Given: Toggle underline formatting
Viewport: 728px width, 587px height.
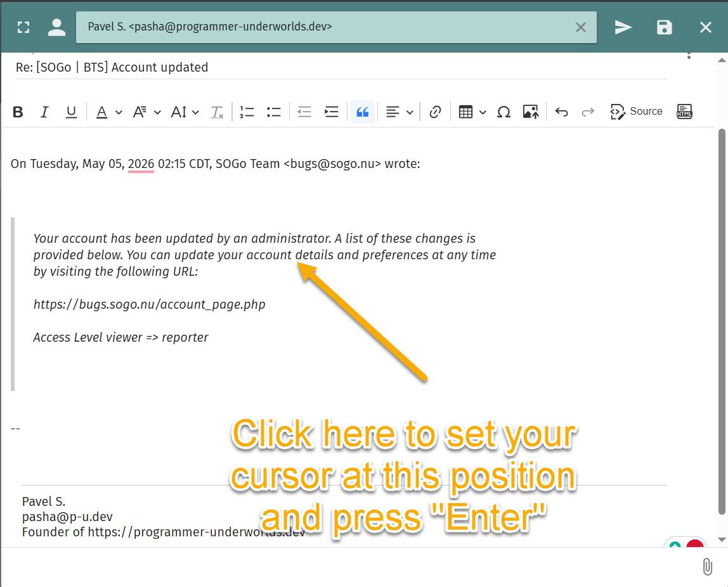Looking at the screenshot, I should 71,112.
